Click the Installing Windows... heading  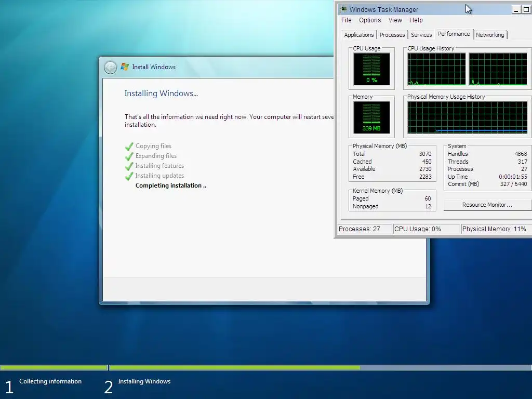pyautogui.click(x=161, y=94)
